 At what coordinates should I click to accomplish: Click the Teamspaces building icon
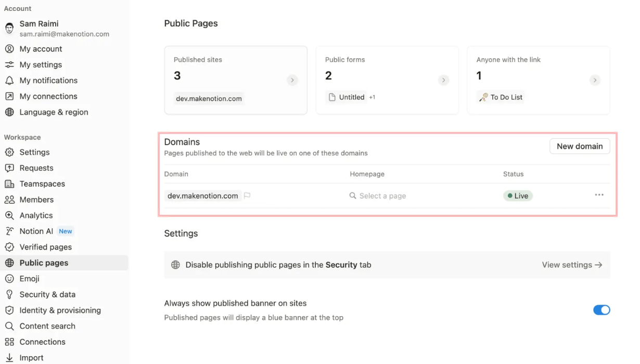9,184
